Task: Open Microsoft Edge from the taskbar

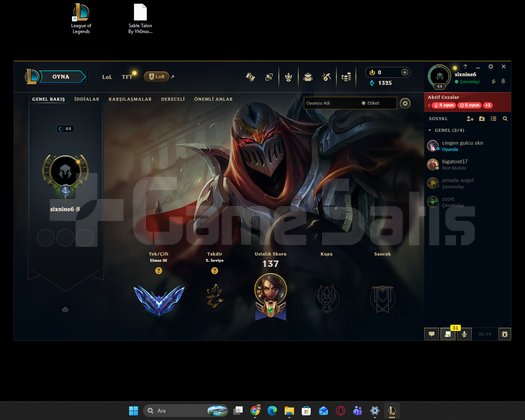Action: pos(272,411)
